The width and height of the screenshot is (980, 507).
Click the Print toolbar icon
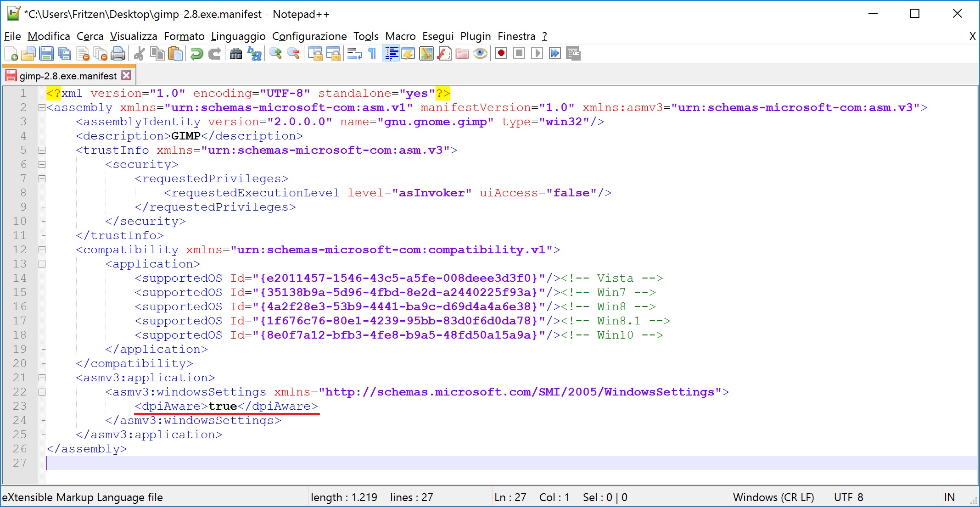118,54
